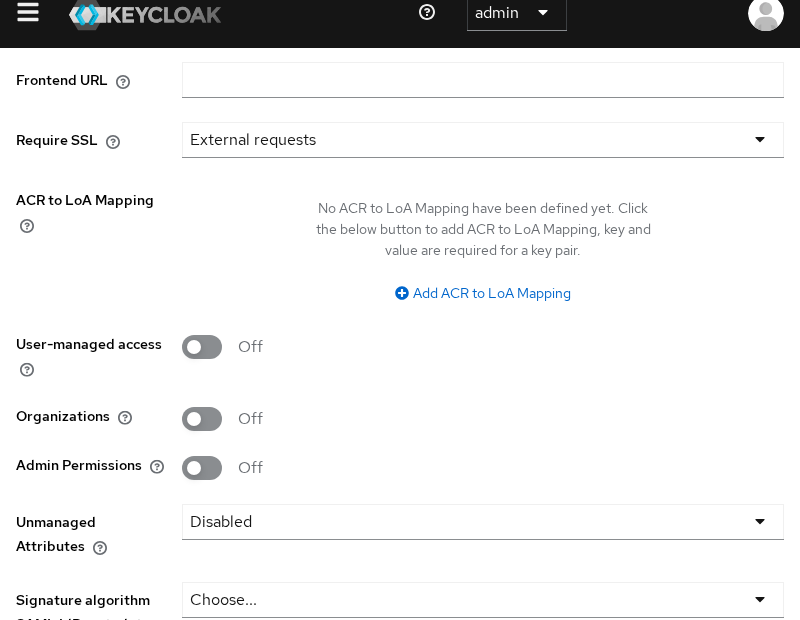Focus the Frontend URL input field

[483, 80]
